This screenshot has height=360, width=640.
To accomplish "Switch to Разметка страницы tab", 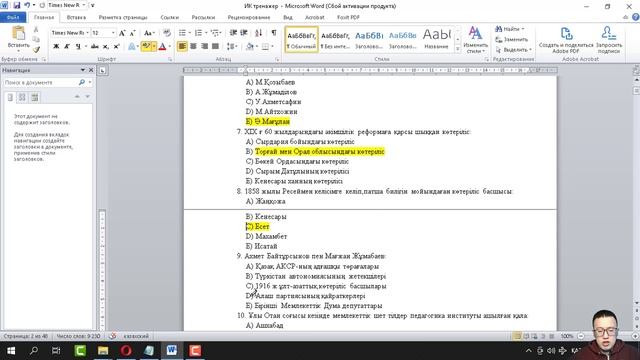I will pos(123,18).
